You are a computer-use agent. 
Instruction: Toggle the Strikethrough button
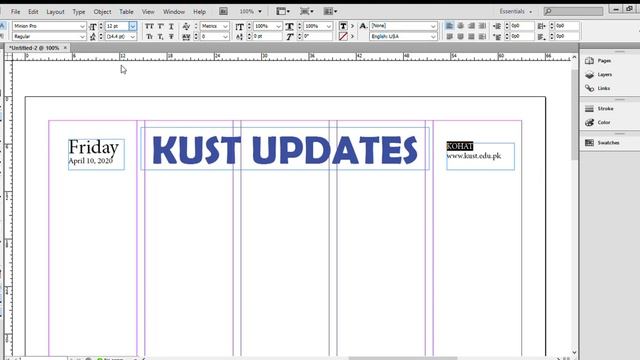171,37
